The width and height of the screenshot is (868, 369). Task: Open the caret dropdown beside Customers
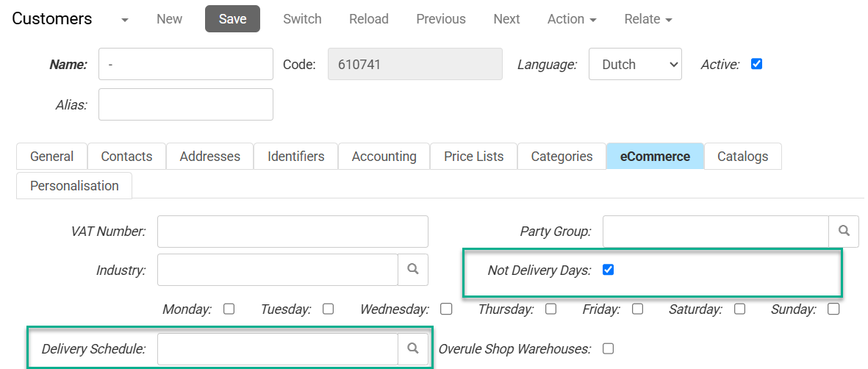click(125, 20)
